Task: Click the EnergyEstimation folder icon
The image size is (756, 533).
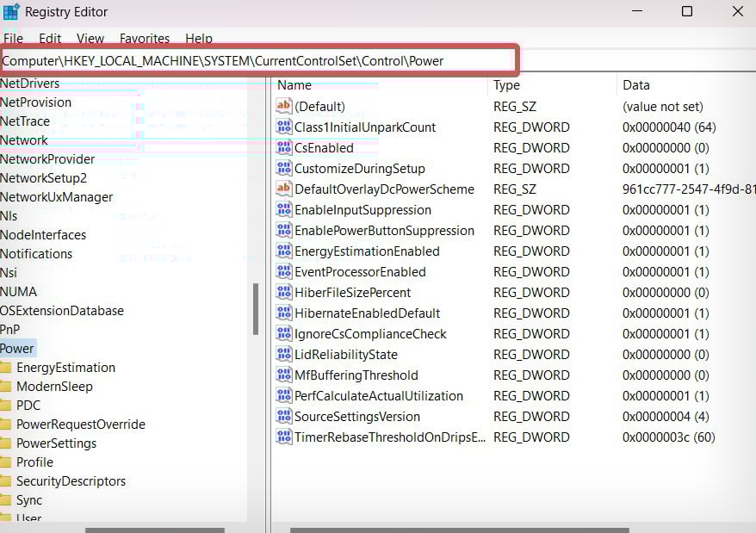Action: point(6,368)
